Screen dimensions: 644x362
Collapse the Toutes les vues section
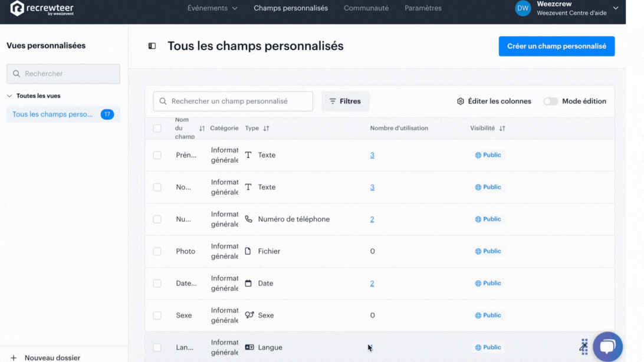coord(9,96)
